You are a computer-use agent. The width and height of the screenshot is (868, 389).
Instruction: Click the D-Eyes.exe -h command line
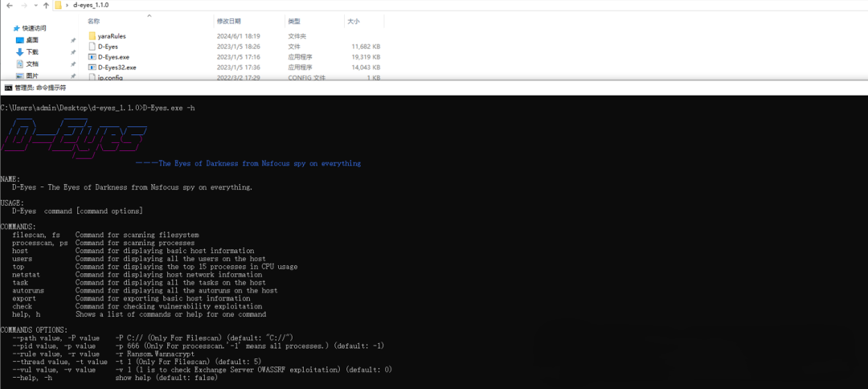[97, 108]
